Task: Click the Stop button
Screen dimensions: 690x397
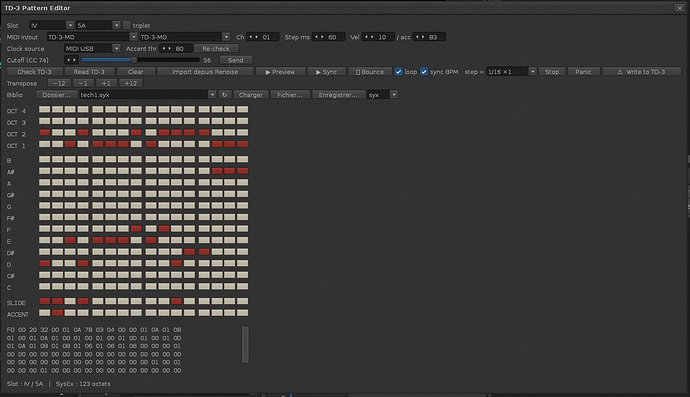Action: click(552, 72)
